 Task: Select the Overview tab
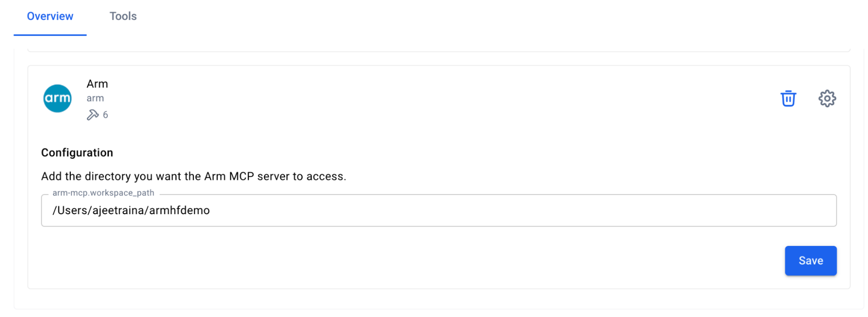[50, 16]
